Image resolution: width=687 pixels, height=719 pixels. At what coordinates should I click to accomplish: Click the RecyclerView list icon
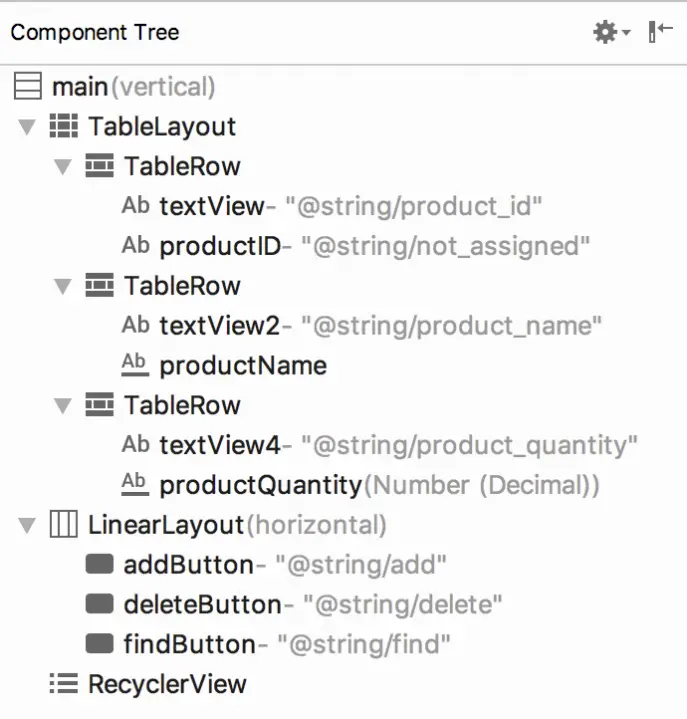coord(64,684)
